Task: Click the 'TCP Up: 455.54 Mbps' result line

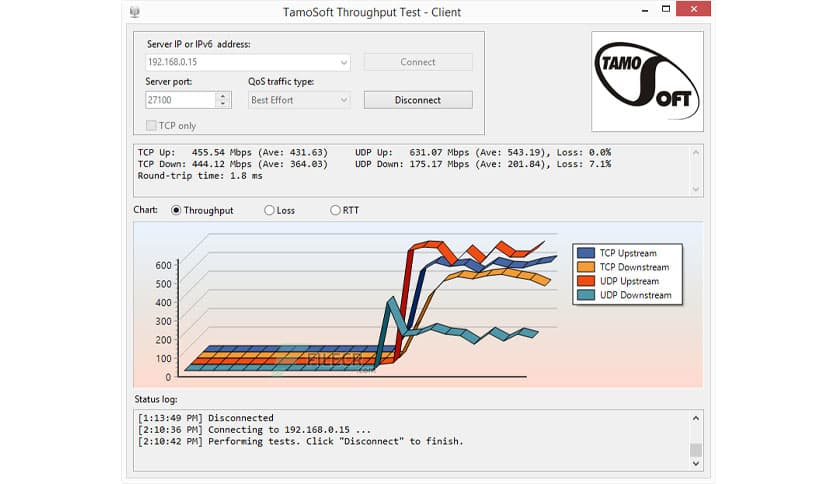Action: click(x=232, y=152)
